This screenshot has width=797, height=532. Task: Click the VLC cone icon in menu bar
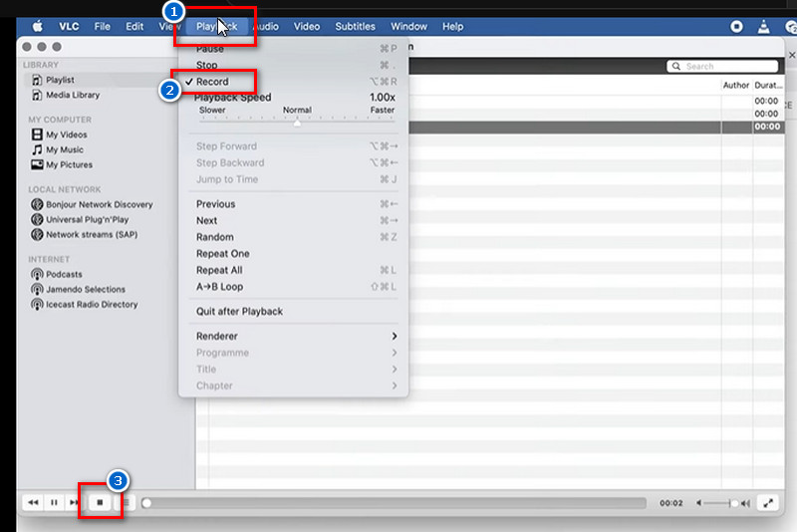(x=763, y=27)
